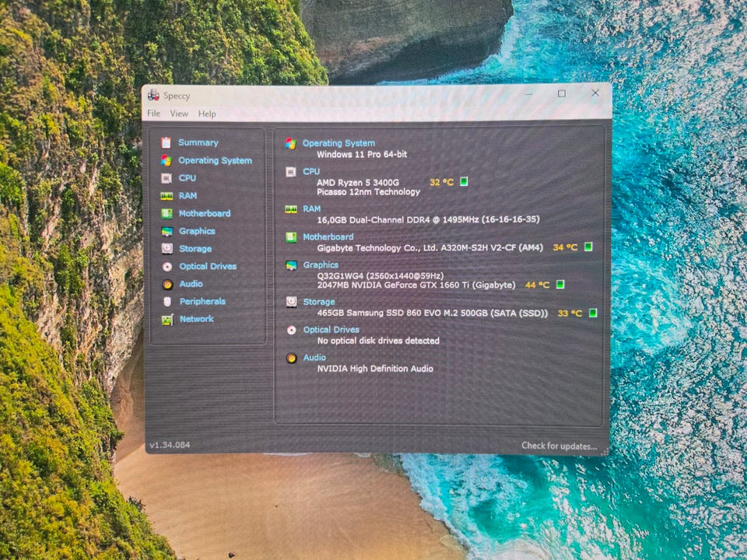Screen dimensions: 747x560
Task: Open the Help menu
Action: [207, 114]
